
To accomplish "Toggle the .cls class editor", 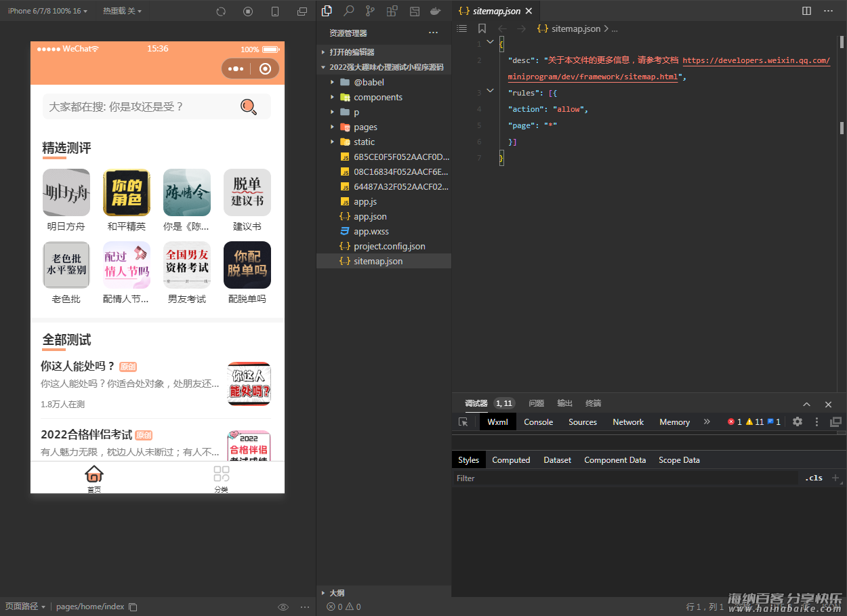I will [814, 478].
